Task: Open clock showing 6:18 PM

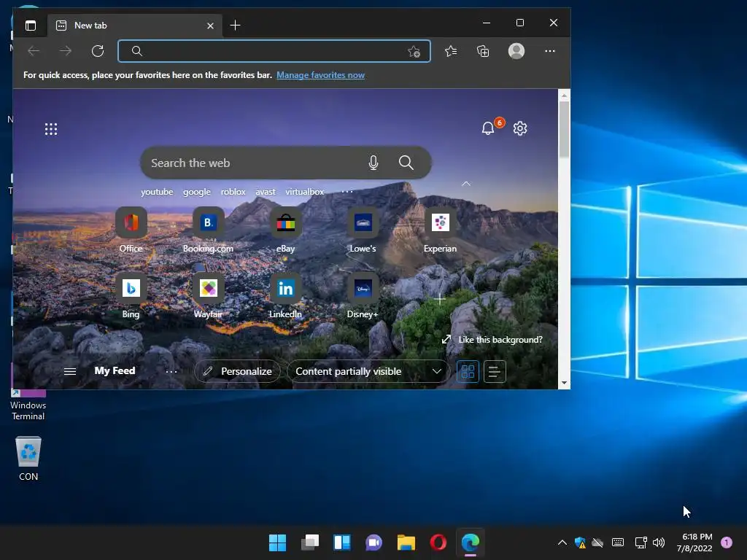Action: pyautogui.click(x=694, y=542)
